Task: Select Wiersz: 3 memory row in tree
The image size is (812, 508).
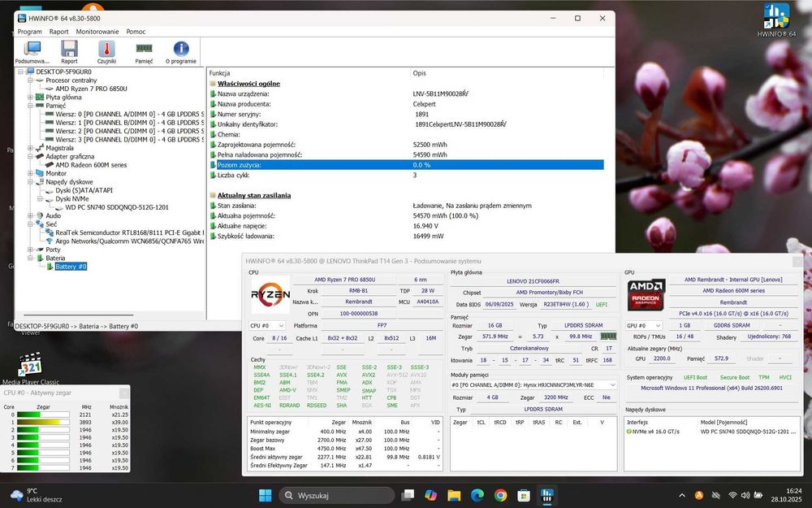Action: (x=129, y=140)
